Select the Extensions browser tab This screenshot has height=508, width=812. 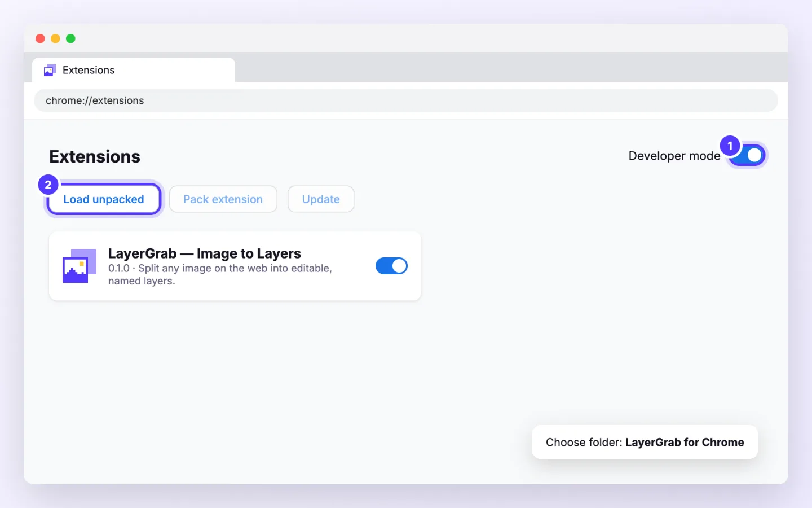point(134,70)
